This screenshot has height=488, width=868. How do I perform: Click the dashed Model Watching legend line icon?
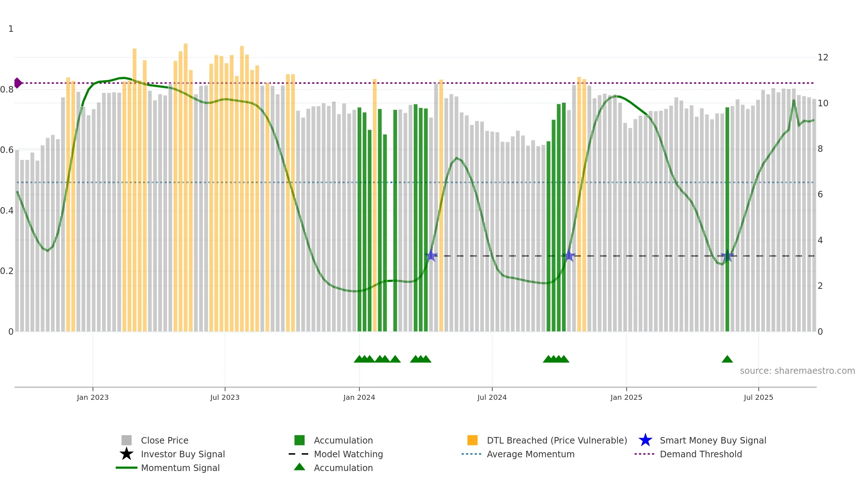click(299, 454)
